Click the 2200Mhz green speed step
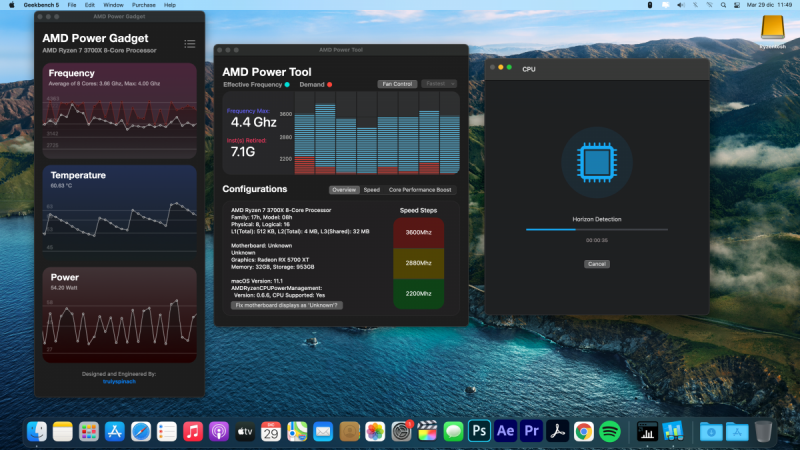Viewport: 800px width, 450px height. click(418, 294)
